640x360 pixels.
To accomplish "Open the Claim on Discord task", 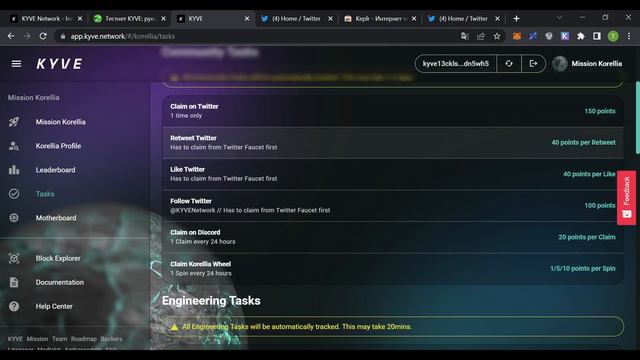I will (x=393, y=237).
